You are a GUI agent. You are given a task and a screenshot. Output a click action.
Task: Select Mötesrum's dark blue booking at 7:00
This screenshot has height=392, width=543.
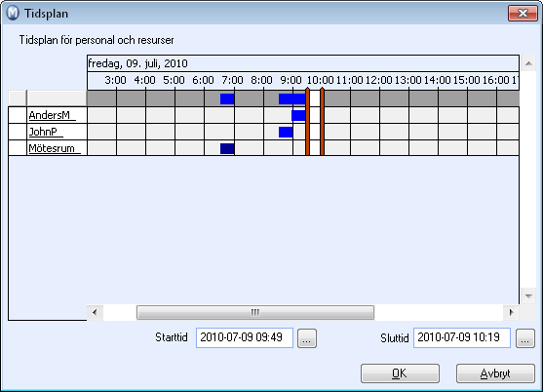227,148
